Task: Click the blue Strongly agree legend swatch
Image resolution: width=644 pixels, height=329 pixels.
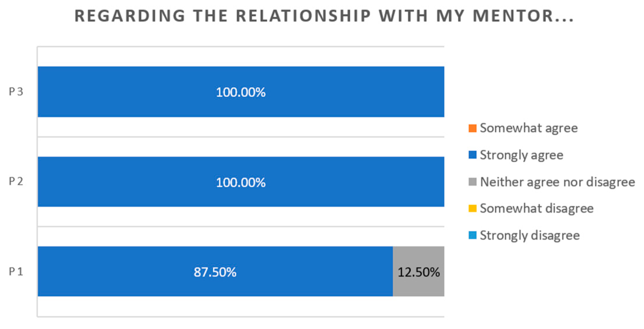Action: (472, 155)
